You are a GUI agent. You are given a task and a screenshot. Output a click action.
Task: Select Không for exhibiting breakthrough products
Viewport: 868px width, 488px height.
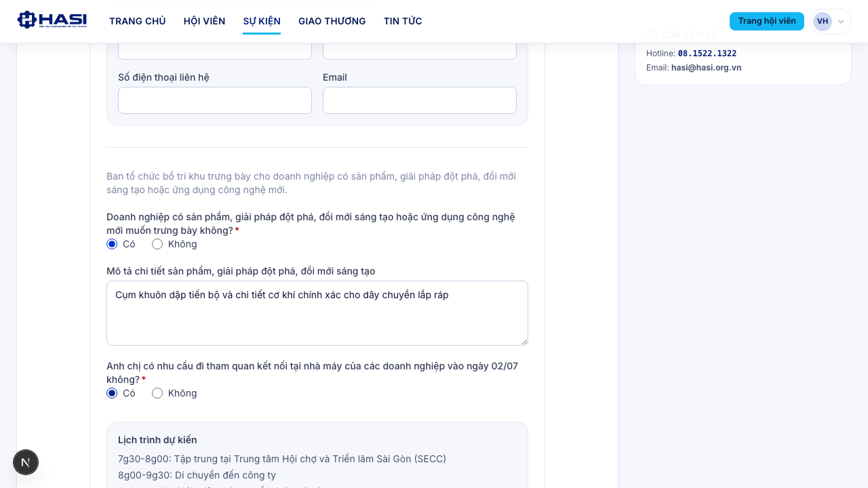157,244
